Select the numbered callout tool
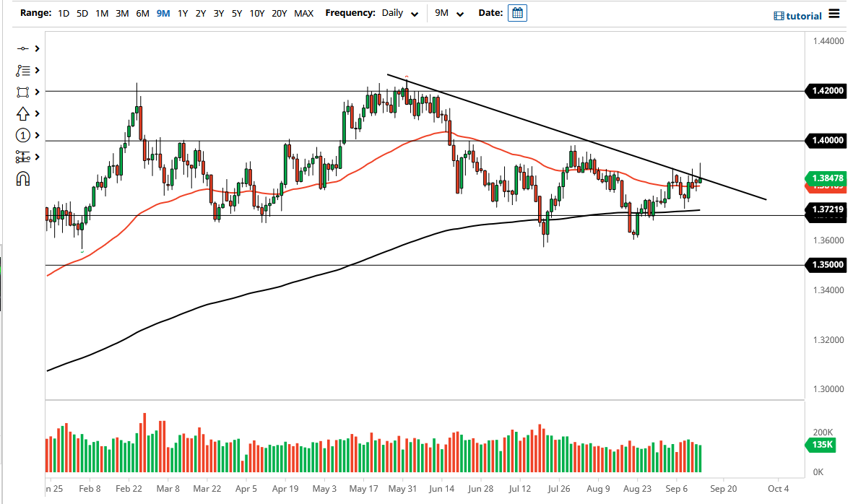Viewport: 853px width, 504px height. tap(24, 135)
